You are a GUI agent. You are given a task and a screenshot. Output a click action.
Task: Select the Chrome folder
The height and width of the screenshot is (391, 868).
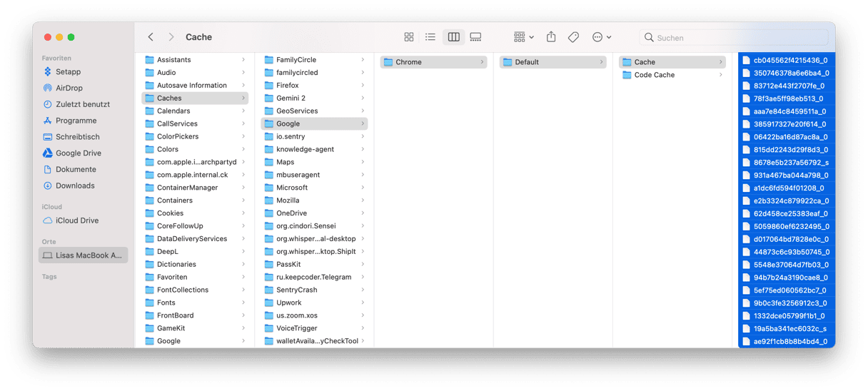[433, 62]
